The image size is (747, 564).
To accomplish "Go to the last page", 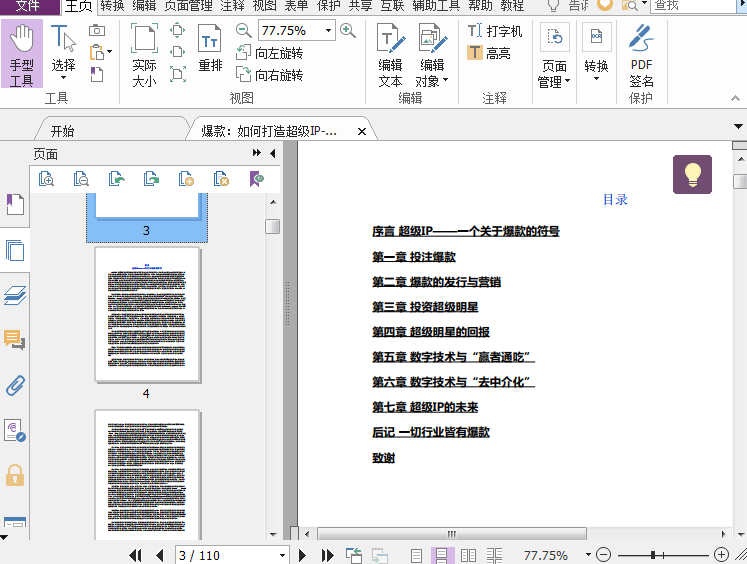I will pos(327,555).
